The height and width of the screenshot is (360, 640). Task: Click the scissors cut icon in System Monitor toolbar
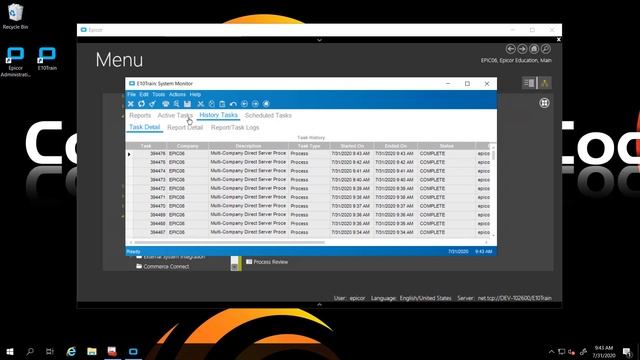(200, 104)
